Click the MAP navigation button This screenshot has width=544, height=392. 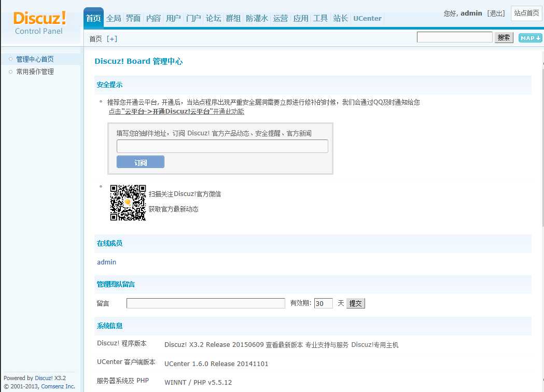[530, 38]
